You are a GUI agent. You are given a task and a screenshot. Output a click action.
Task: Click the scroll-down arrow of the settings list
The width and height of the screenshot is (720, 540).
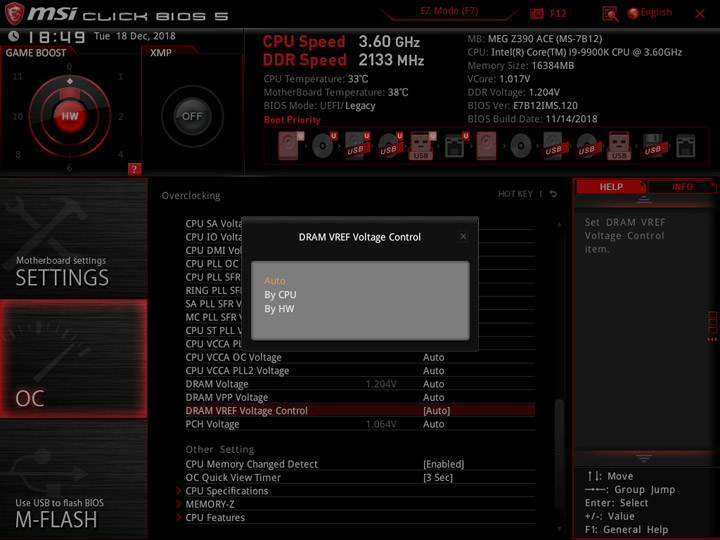(x=559, y=529)
